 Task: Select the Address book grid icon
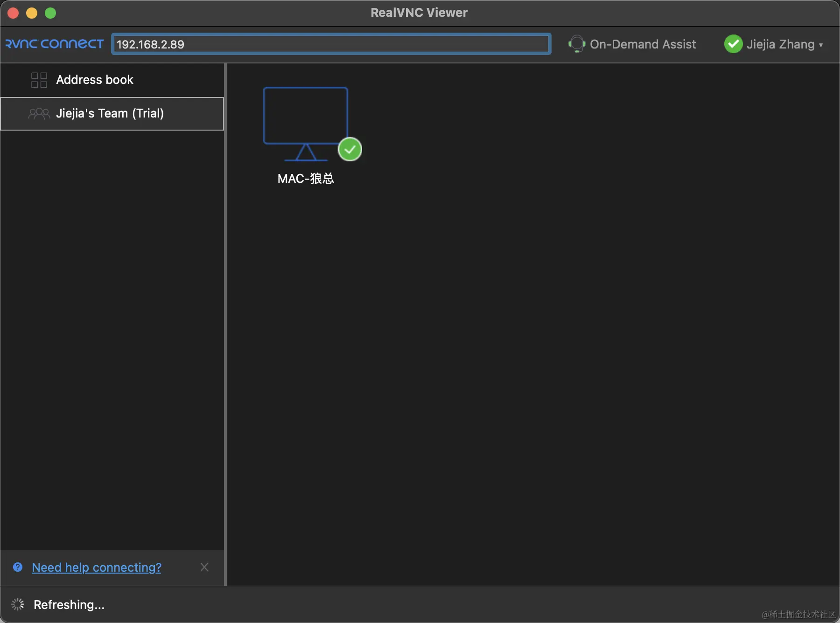[x=39, y=80]
